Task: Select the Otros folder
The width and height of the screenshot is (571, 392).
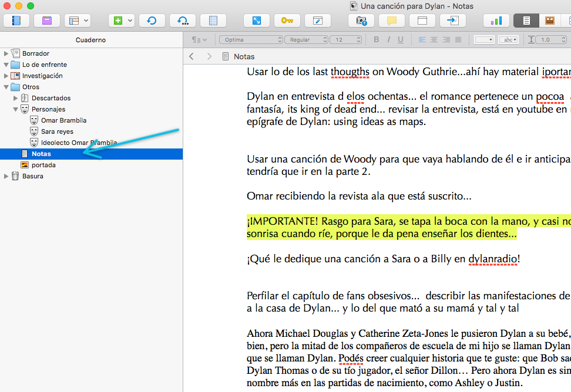Action: click(x=31, y=87)
